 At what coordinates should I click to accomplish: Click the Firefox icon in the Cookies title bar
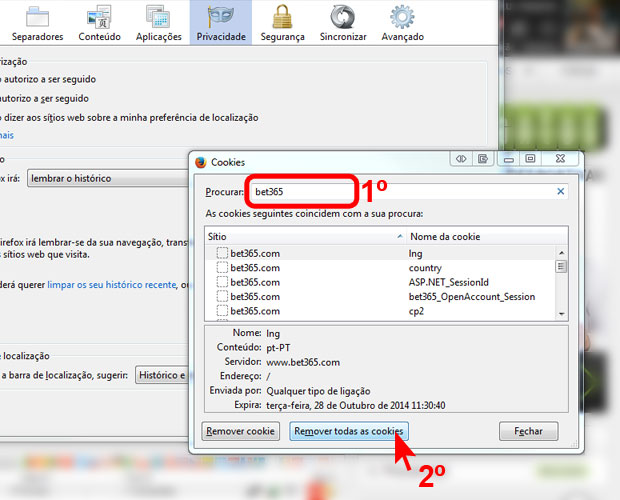pyautogui.click(x=201, y=162)
